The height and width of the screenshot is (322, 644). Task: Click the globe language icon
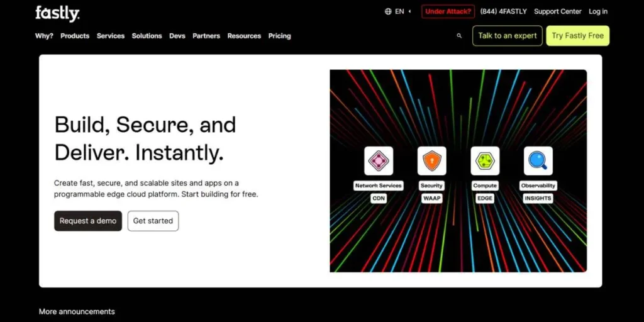pos(388,11)
